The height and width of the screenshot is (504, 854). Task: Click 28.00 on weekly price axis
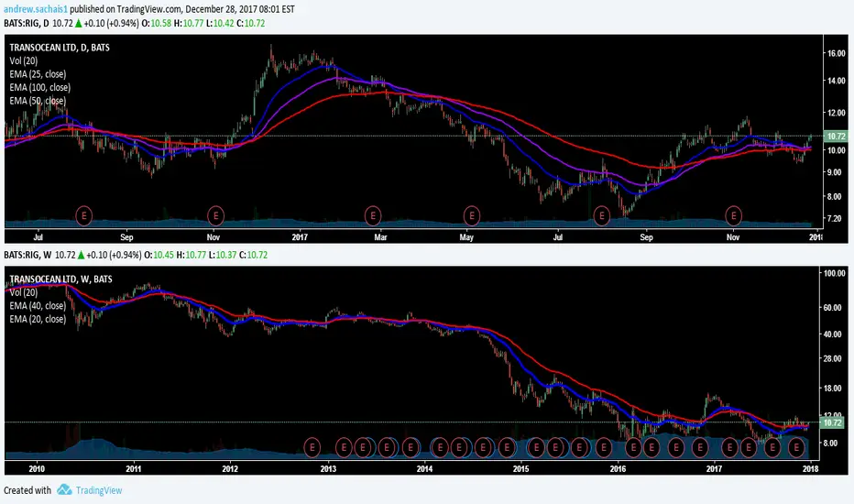pyautogui.click(x=832, y=358)
